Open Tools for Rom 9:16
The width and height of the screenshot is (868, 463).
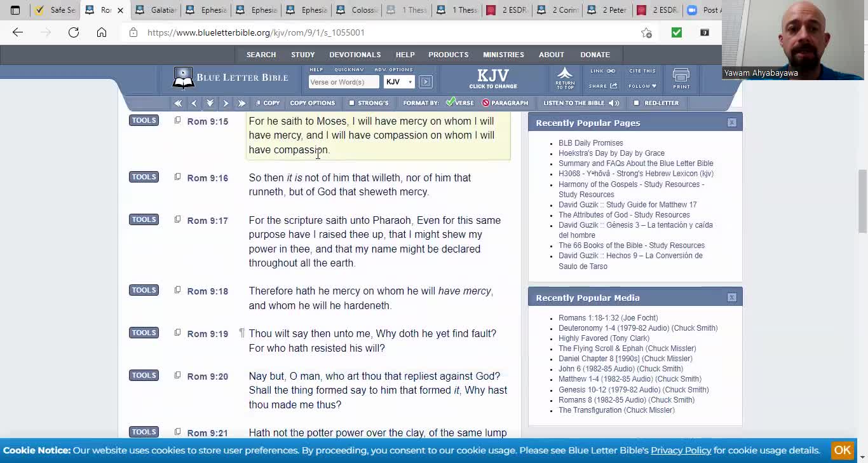144,177
